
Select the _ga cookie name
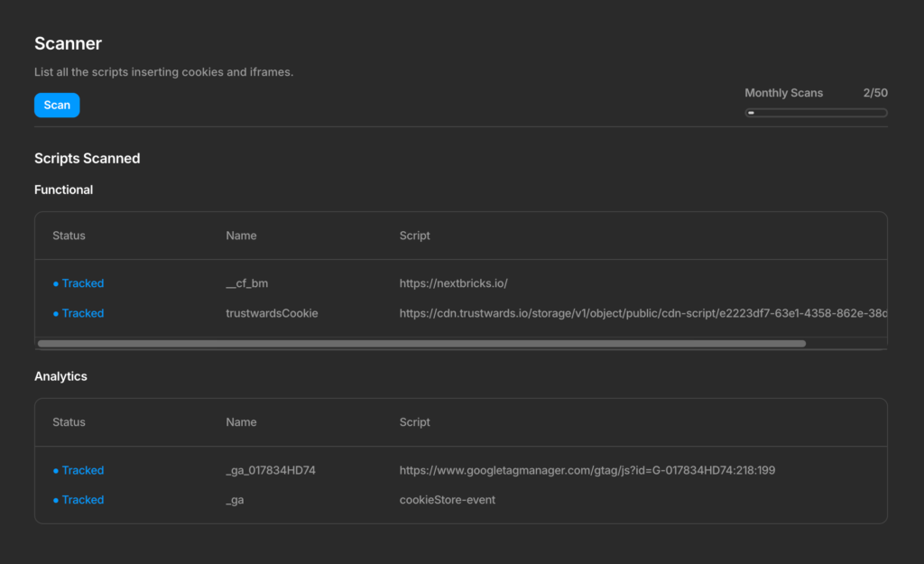point(235,500)
